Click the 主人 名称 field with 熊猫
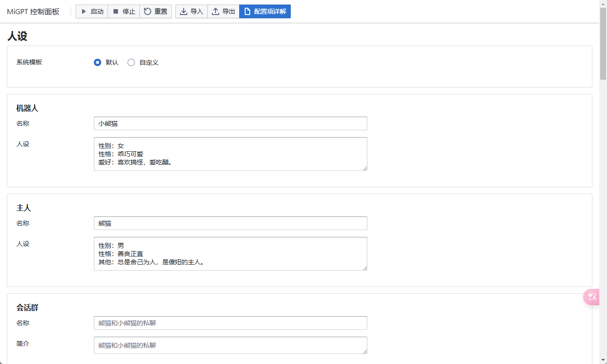Screen dimensions: 607x364 231,223
